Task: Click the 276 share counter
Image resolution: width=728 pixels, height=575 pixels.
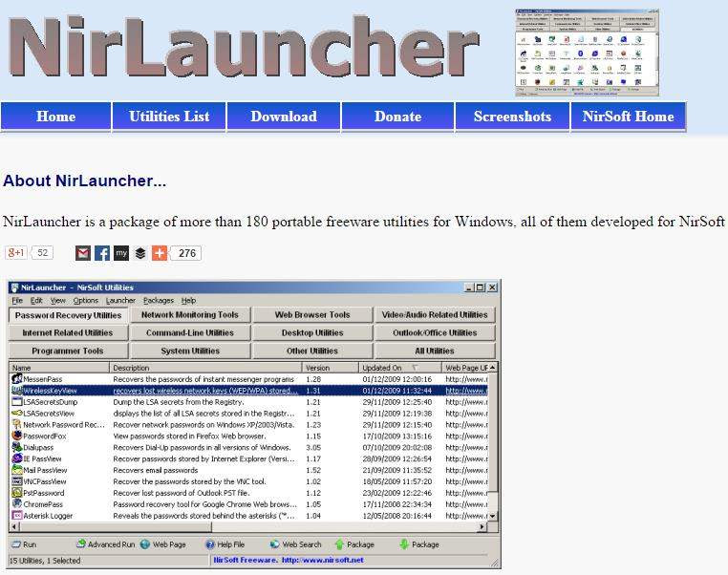Action: point(186,253)
